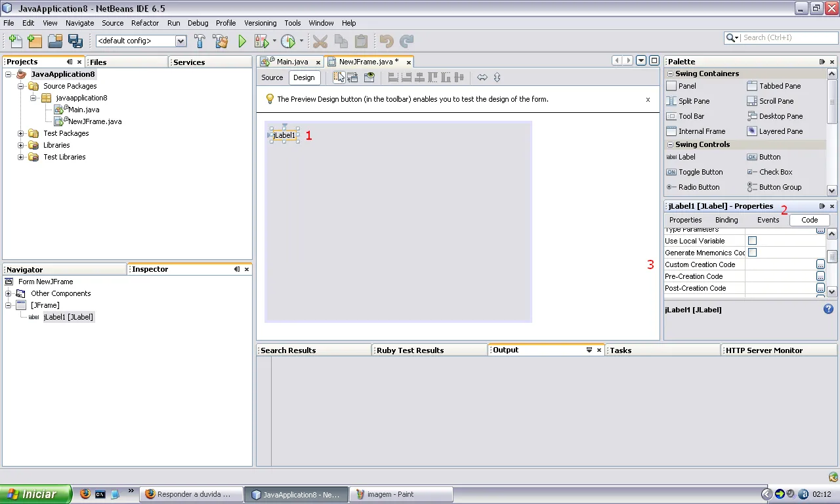The height and width of the screenshot is (504, 840).
Task: Click the New Project toolbar icon
Action: coord(35,41)
